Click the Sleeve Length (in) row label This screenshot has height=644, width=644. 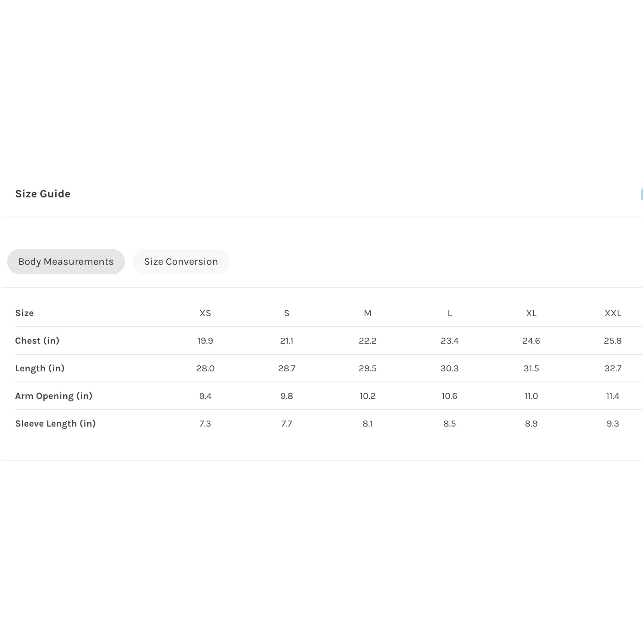[x=56, y=424]
